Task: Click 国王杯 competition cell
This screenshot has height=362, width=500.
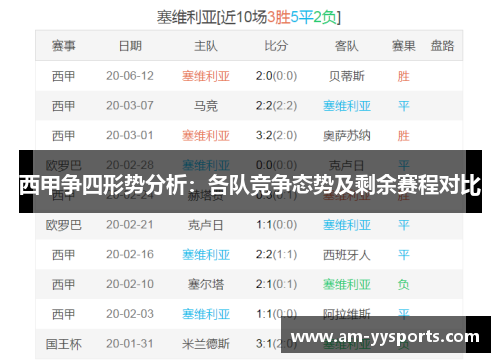Action: (63, 344)
